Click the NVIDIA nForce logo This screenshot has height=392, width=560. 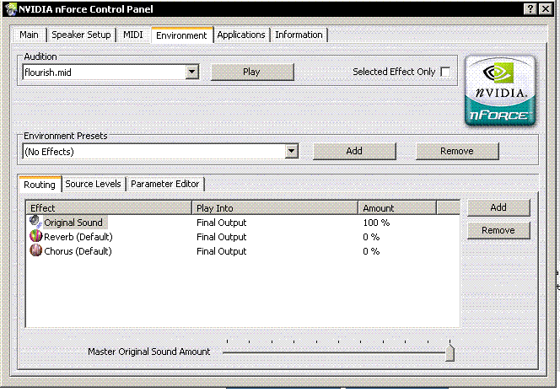point(500,89)
